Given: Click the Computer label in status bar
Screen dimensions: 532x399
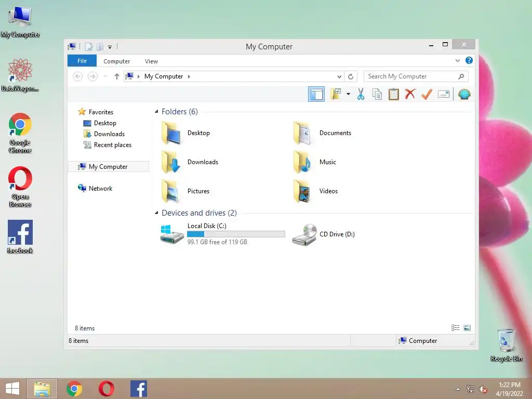Looking at the screenshot, I should [x=423, y=341].
